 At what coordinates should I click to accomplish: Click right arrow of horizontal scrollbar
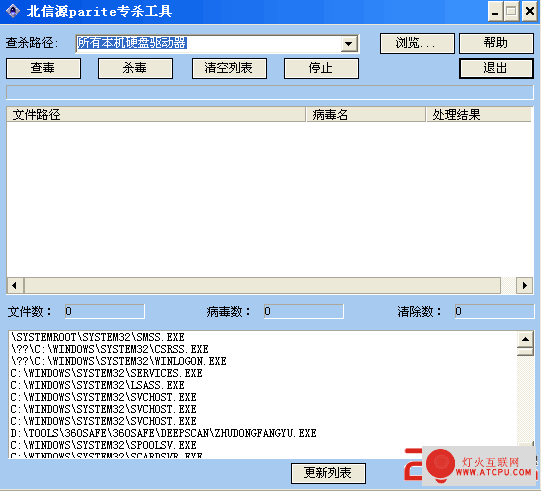pyautogui.click(x=524, y=286)
